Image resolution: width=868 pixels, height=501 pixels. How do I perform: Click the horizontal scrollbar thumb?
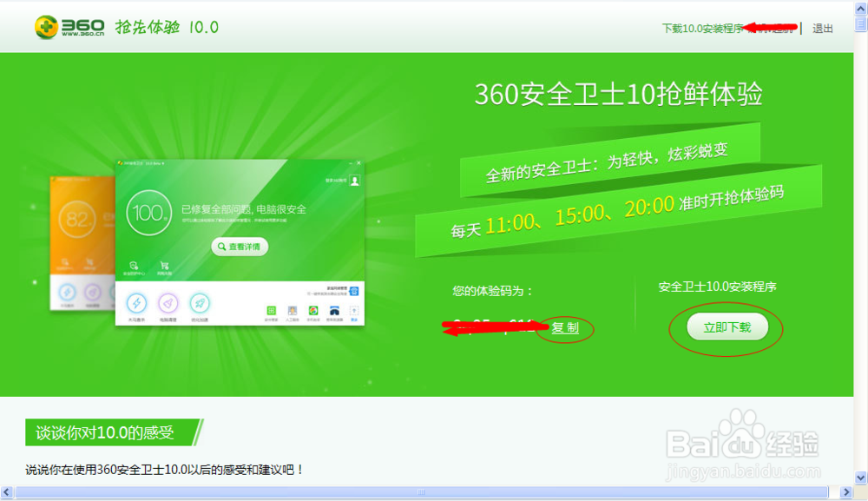click(x=421, y=492)
